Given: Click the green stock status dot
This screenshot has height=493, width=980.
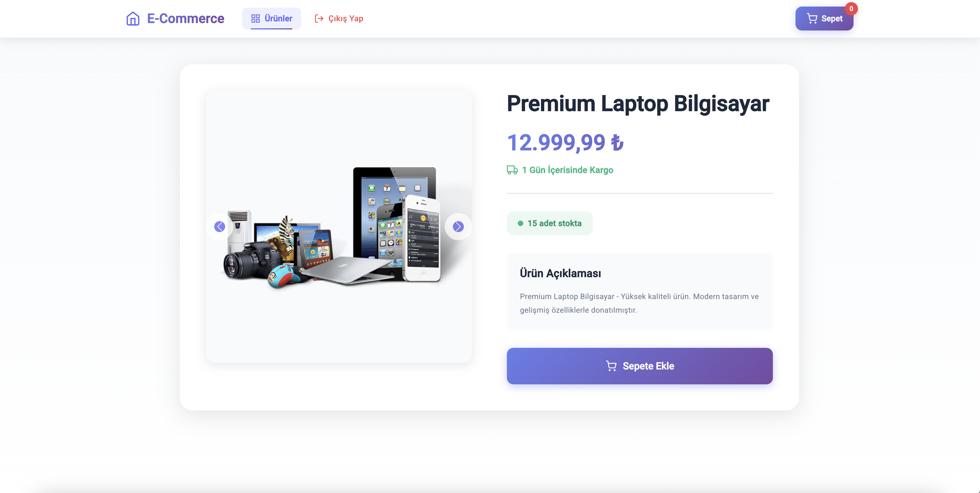Looking at the screenshot, I should pyautogui.click(x=521, y=223).
